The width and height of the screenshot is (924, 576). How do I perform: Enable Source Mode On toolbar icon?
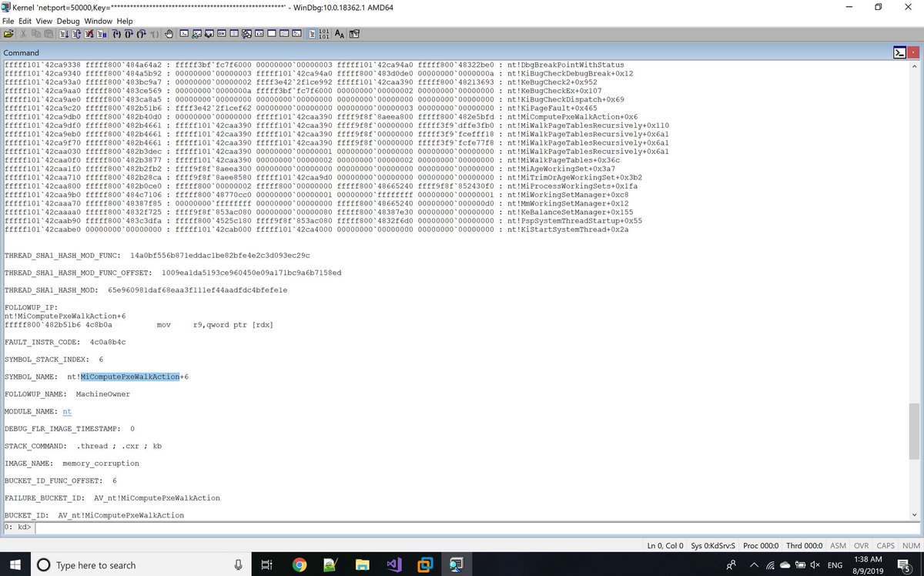point(312,34)
